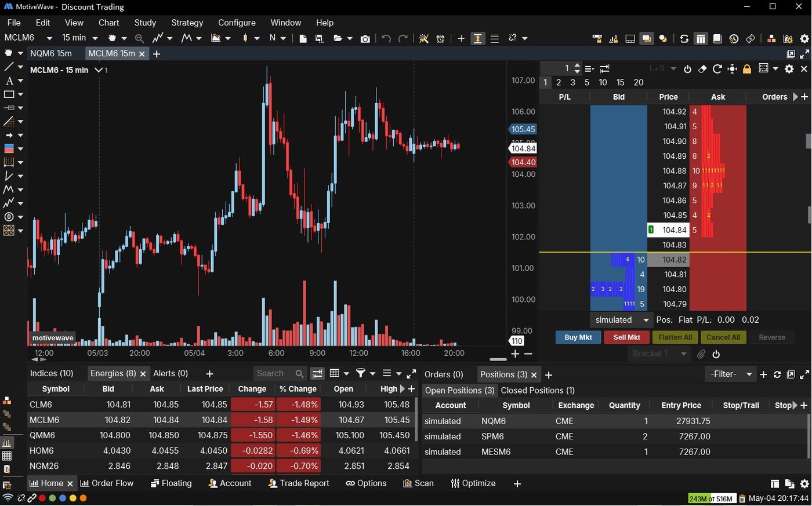812x506 pixels.
Task: Toggle the highlighted DOM panel toolbar button
Action: coord(701,38)
